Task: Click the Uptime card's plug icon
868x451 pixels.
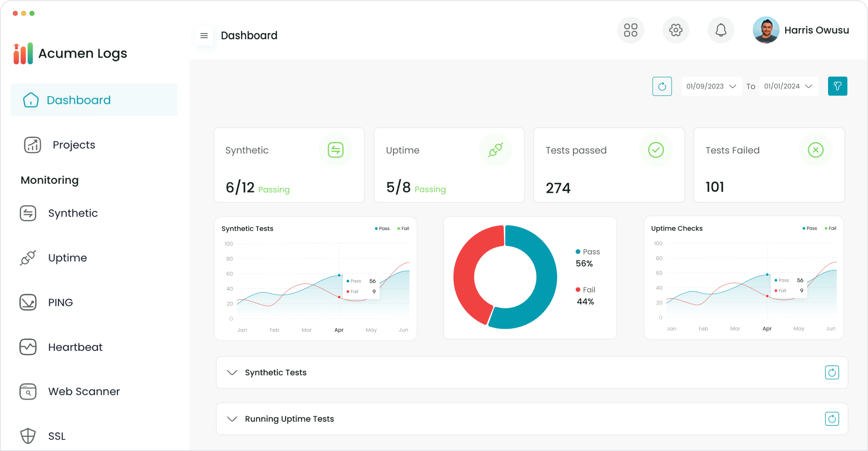Action: click(496, 150)
